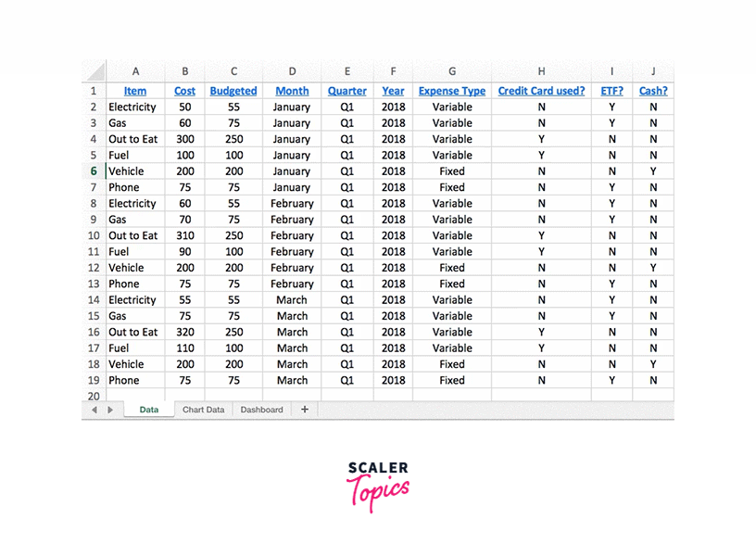Click the cell with cost value 310
The height and width of the screenshot is (556, 756).
(185, 235)
